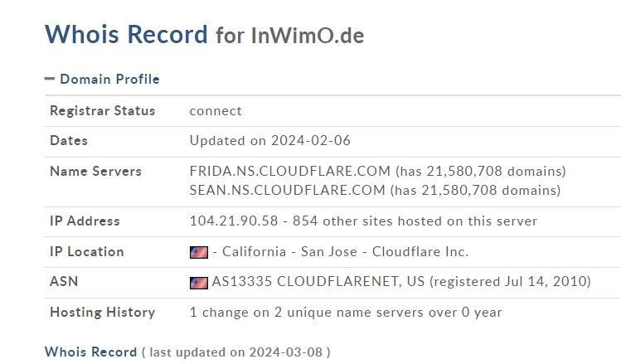This screenshot has width=621, height=364.
Task: Click the 'Dates' row label
Action: 69,141
